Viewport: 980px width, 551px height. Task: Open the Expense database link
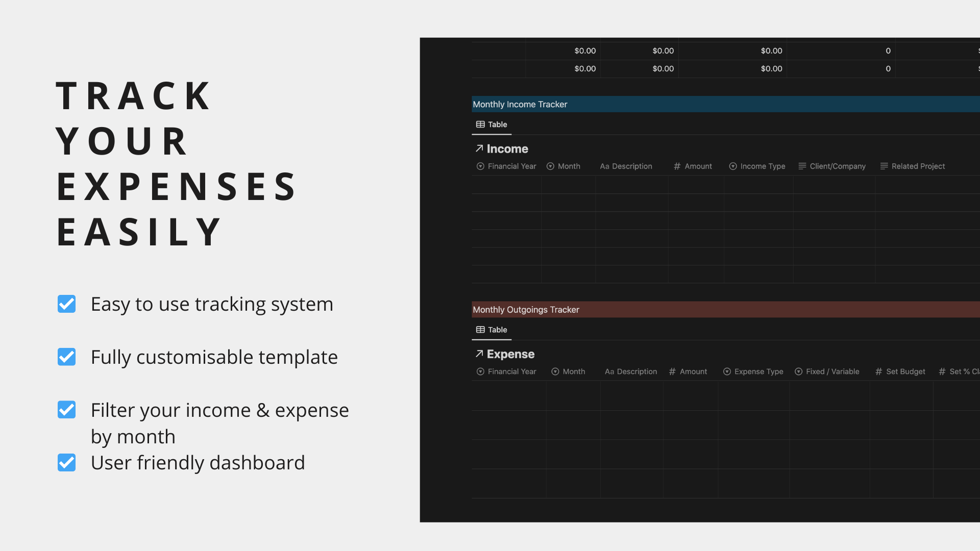pos(510,354)
